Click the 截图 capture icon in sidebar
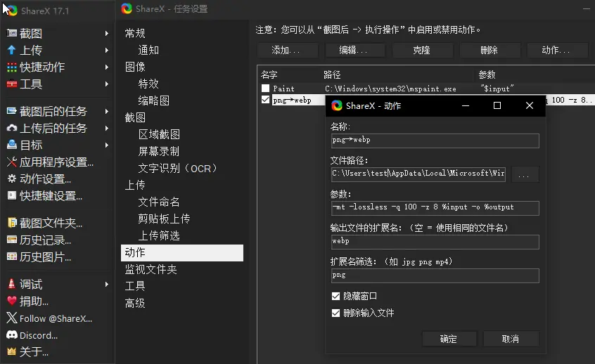Image resolution: width=595 pixels, height=364 pixels. [x=12, y=33]
